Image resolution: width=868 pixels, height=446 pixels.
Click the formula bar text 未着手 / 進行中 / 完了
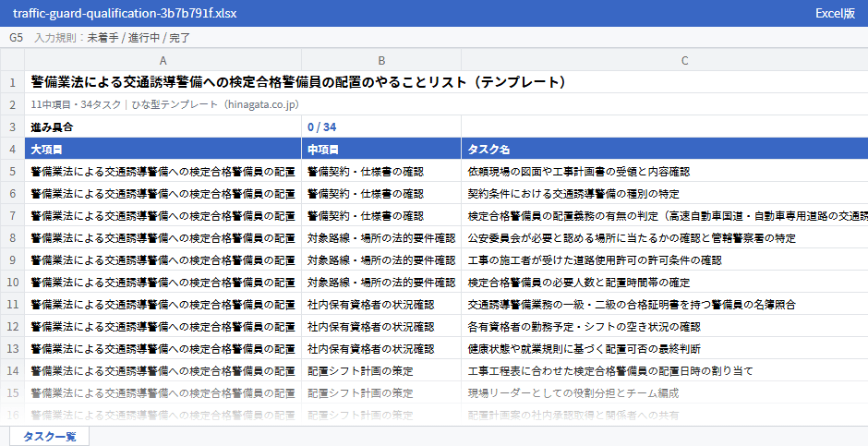tap(139, 38)
